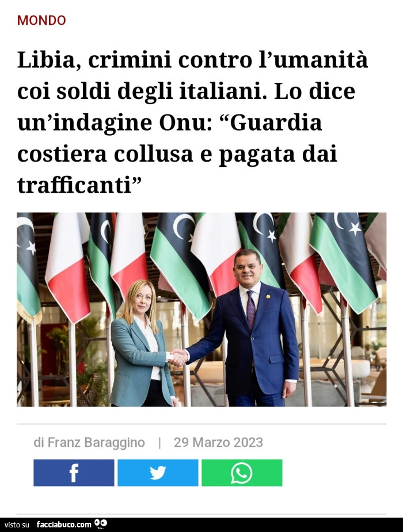Visit the facciabuco.com watermark link
The width and height of the screenshot is (403, 532).
coord(64,525)
